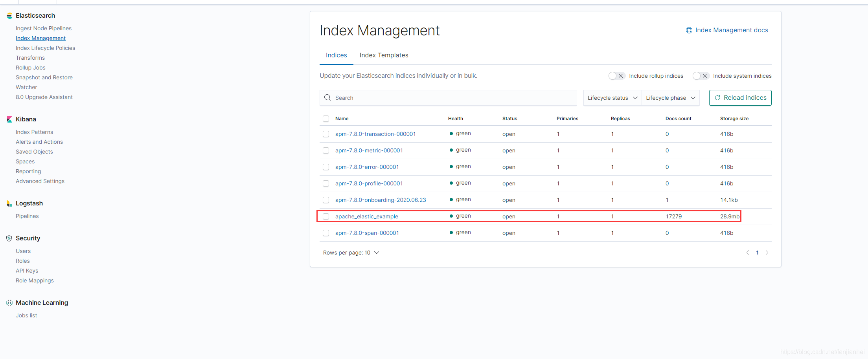The height and width of the screenshot is (359, 868).
Task: Click the Machine Learning icon
Action: pos(9,303)
